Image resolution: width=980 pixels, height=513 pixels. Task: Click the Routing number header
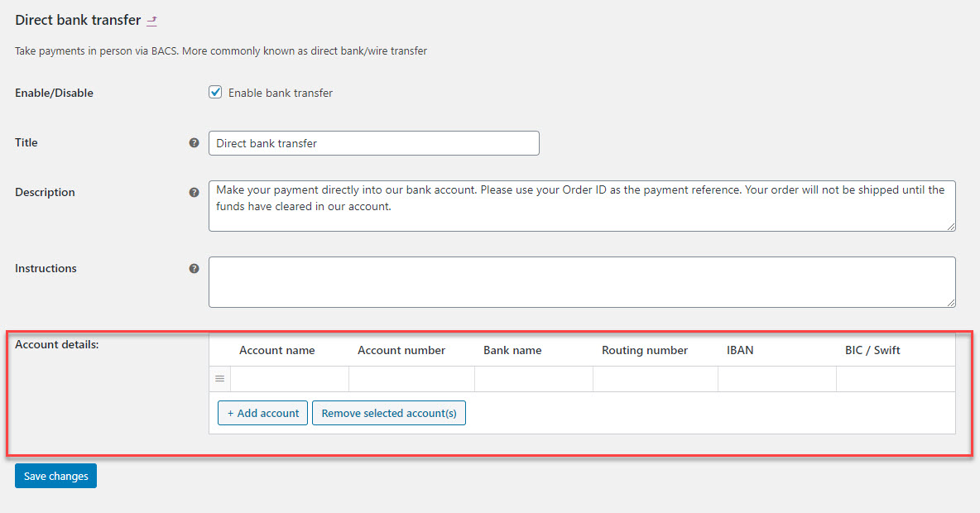pos(644,350)
